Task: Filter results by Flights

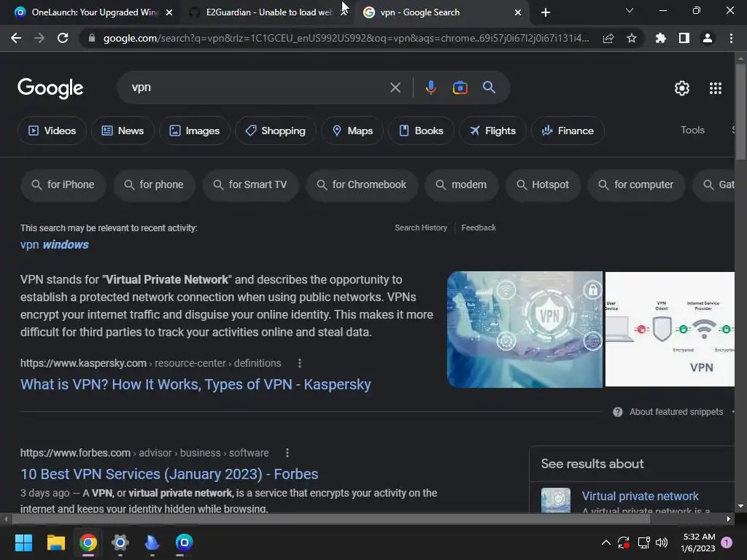Action: coord(492,131)
